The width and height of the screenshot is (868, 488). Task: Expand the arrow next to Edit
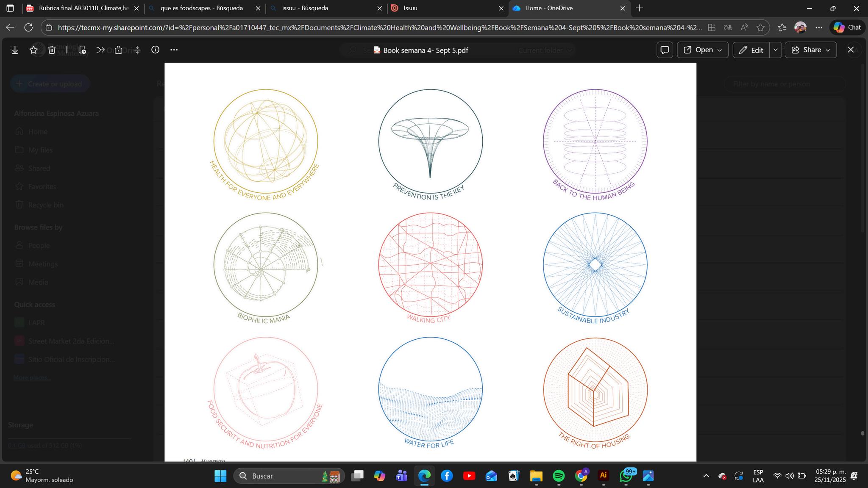coord(776,50)
